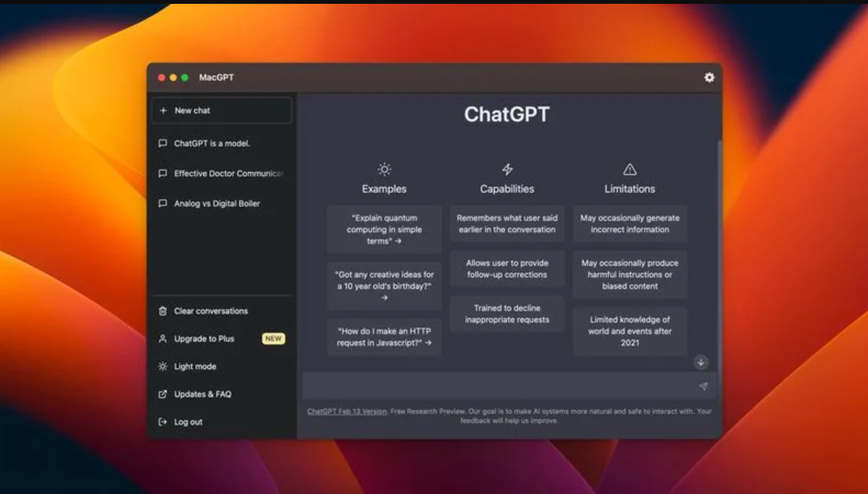Use 'Got any creative ideas' birthday example

coord(384,286)
